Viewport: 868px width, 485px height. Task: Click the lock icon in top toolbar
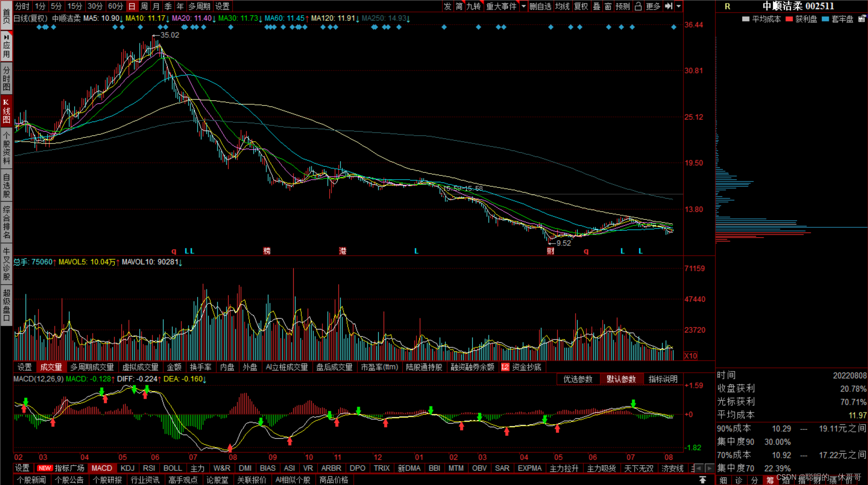tap(638, 6)
